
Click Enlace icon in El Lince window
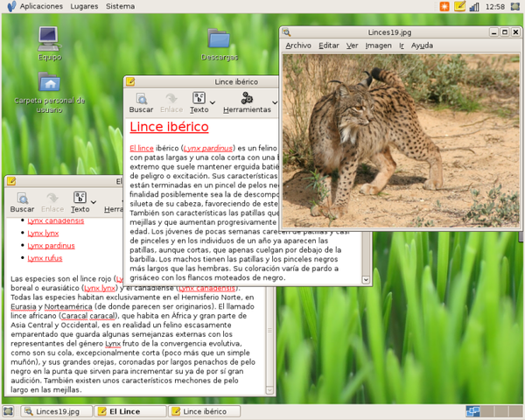pos(52,202)
